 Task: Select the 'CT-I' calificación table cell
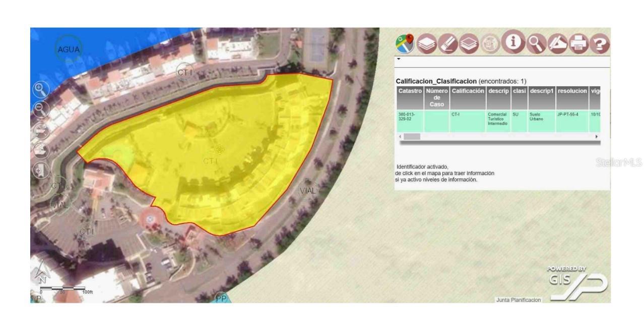pos(468,121)
